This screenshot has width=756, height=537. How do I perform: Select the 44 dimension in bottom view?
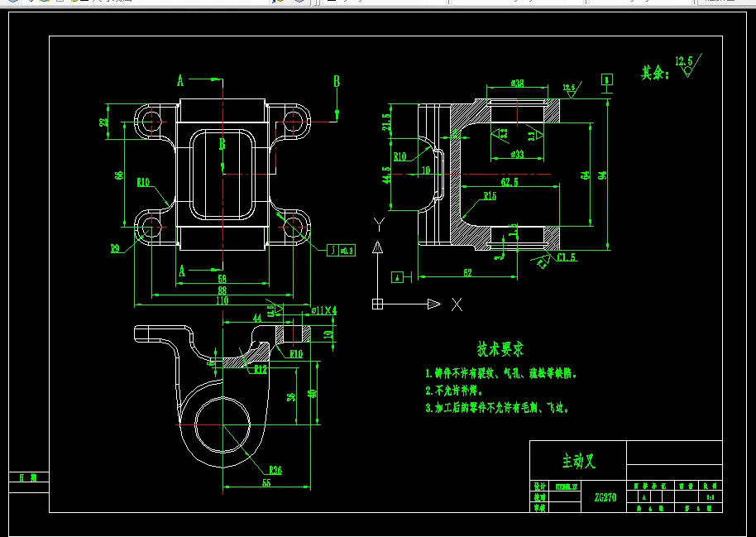[257, 318]
